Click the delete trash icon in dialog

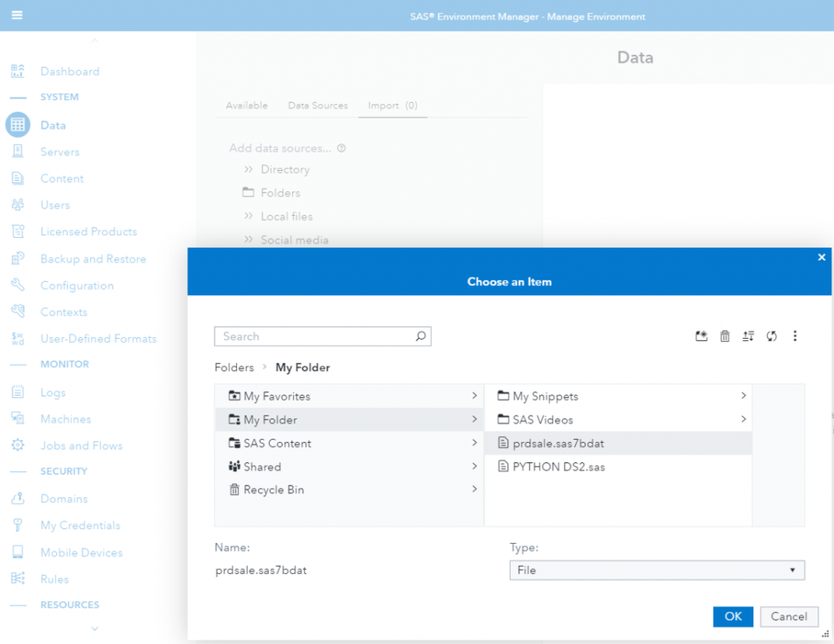point(725,336)
